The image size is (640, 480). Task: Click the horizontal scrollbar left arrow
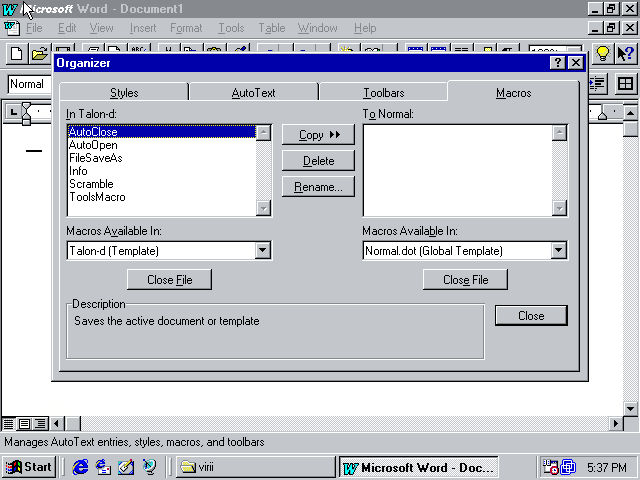click(57, 424)
